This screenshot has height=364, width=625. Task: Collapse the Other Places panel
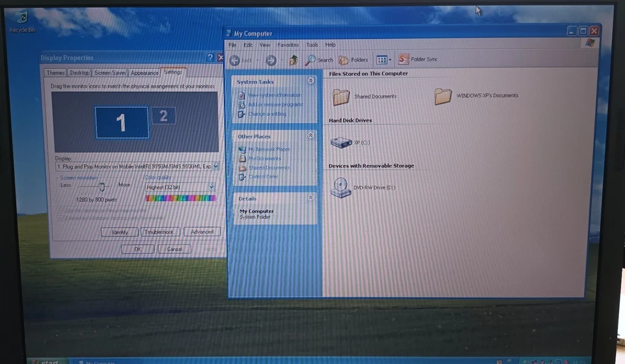[x=311, y=135]
